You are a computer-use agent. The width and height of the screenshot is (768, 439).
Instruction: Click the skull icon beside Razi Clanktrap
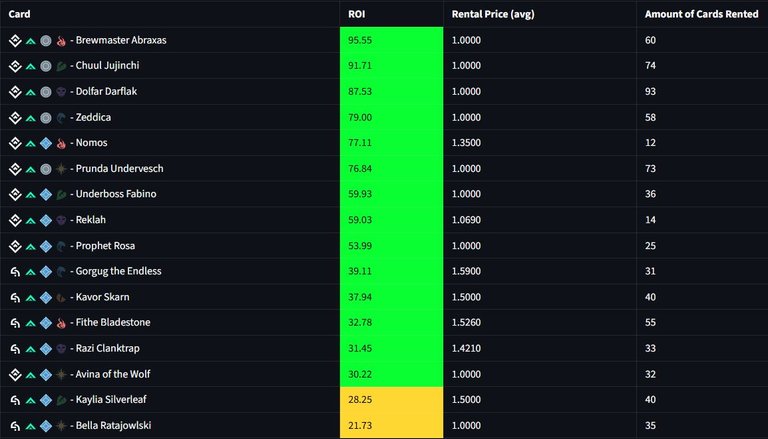(61, 349)
